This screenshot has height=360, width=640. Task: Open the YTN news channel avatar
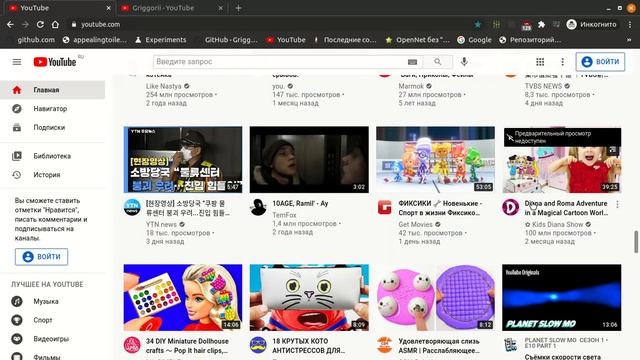pos(132,207)
